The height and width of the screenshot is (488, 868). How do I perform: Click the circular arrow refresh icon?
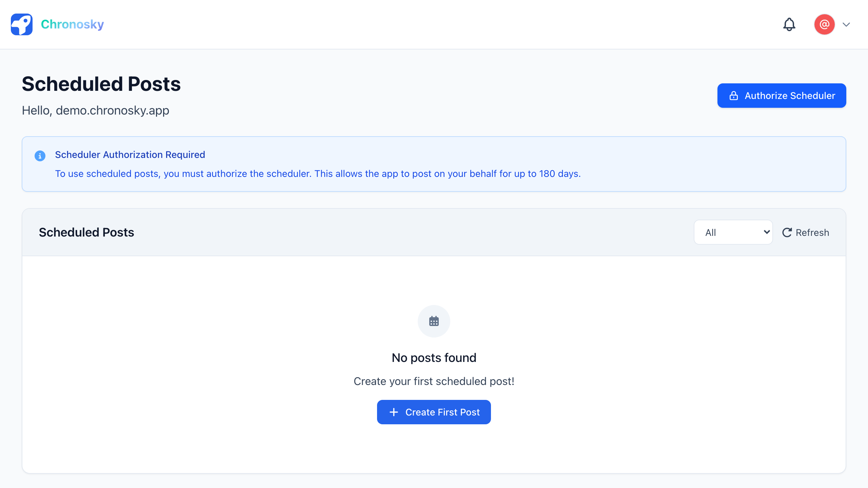click(787, 232)
